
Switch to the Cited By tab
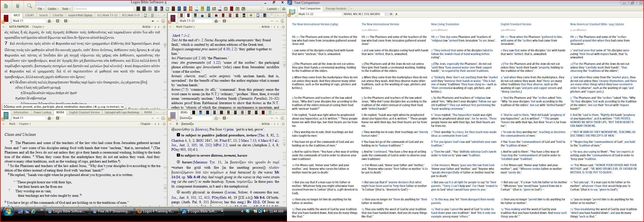coord(58,15)
